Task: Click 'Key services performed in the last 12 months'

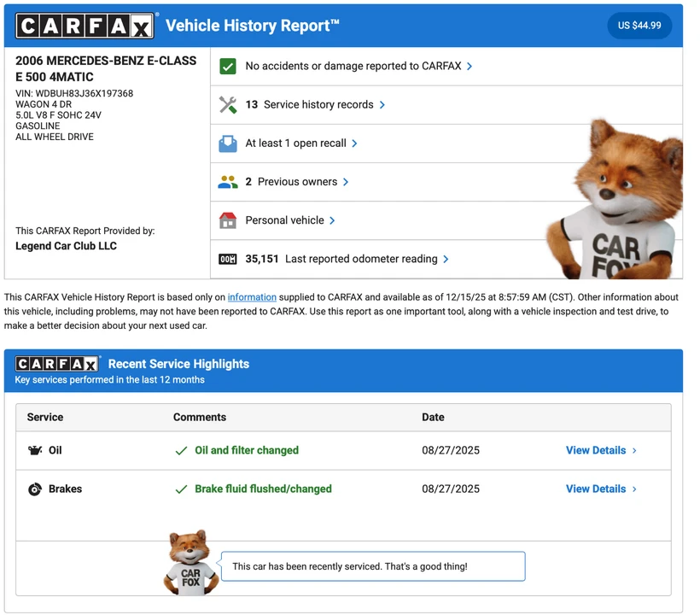Action: [x=110, y=380]
